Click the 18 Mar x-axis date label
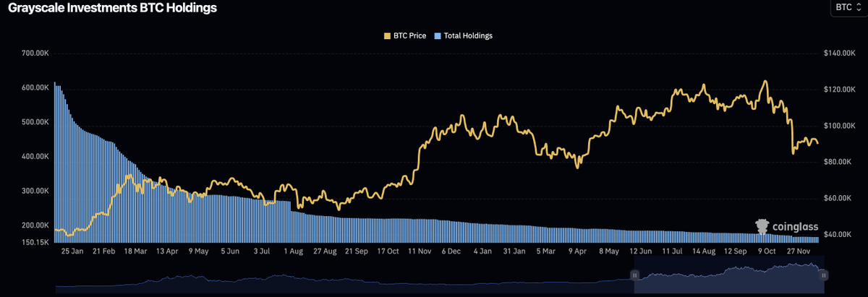Viewport: 868px width, 297px height. (137, 251)
